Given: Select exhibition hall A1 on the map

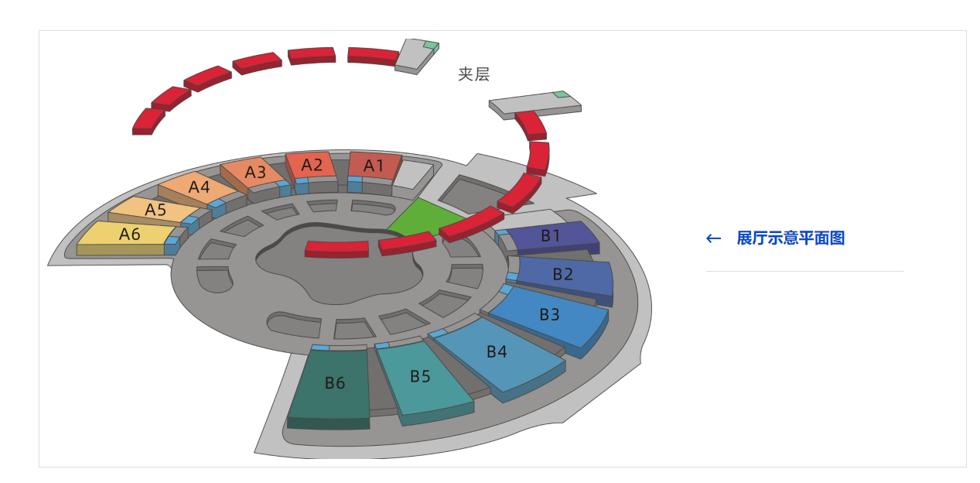Looking at the screenshot, I should [374, 166].
